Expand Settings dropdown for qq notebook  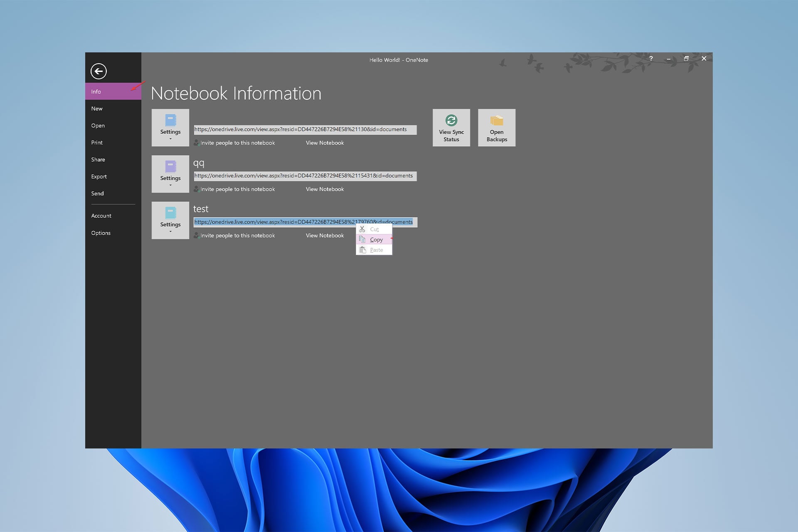tap(170, 185)
